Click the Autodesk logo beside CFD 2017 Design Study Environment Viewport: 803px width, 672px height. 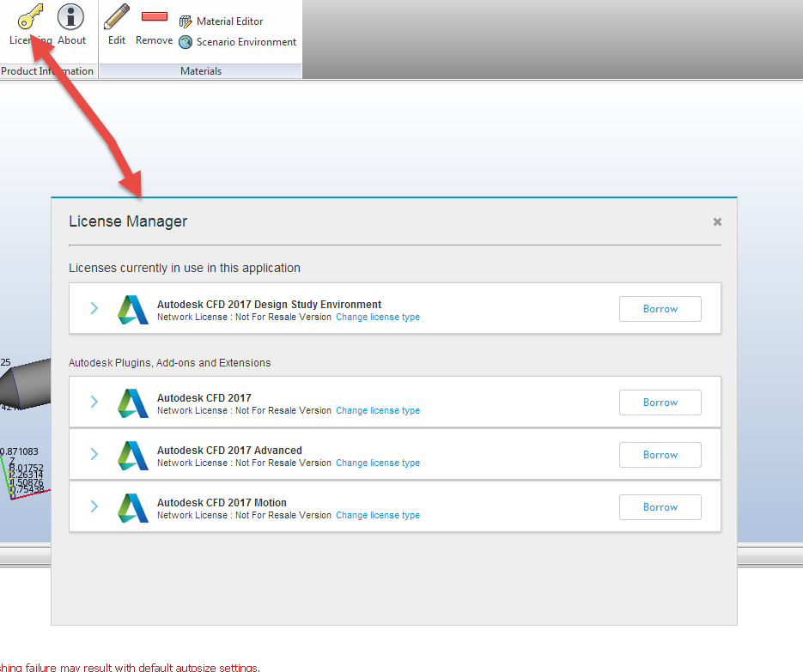[132, 308]
